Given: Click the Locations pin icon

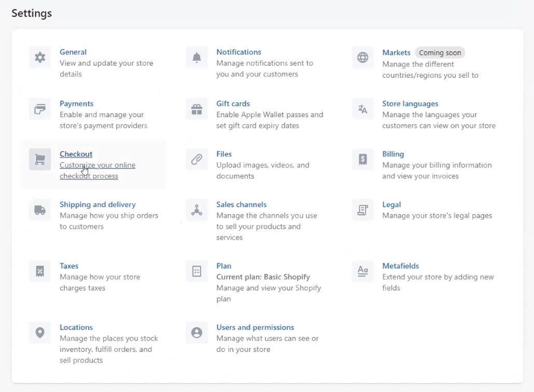Looking at the screenshot, I should [40, 333].
